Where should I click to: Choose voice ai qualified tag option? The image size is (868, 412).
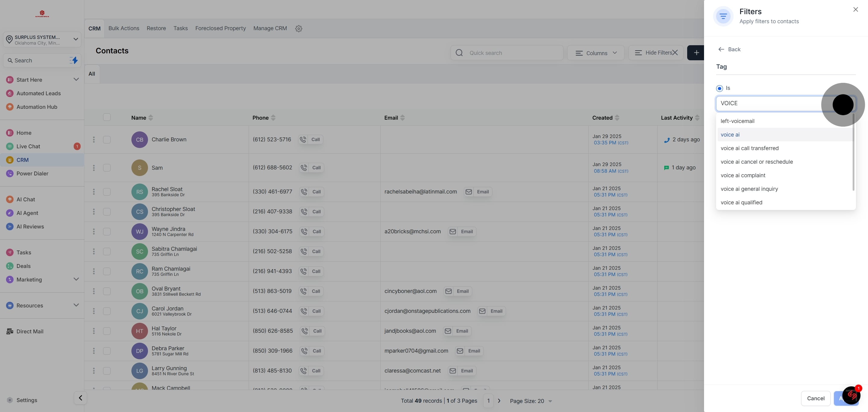pos(741,203)
